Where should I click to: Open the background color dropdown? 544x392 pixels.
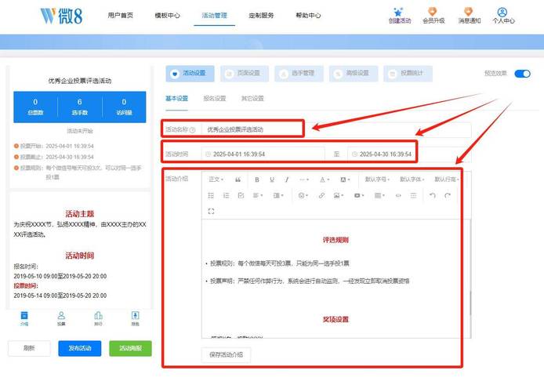pos(345,180)
